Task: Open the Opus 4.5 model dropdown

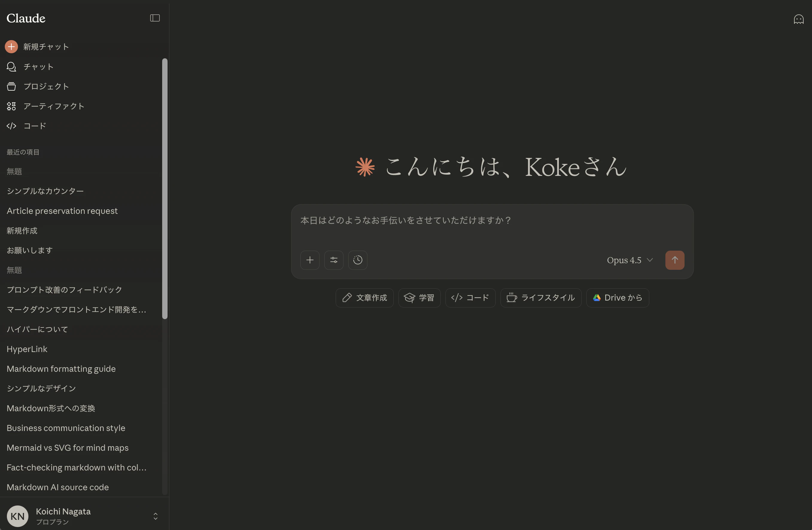Action: [630, 260]
